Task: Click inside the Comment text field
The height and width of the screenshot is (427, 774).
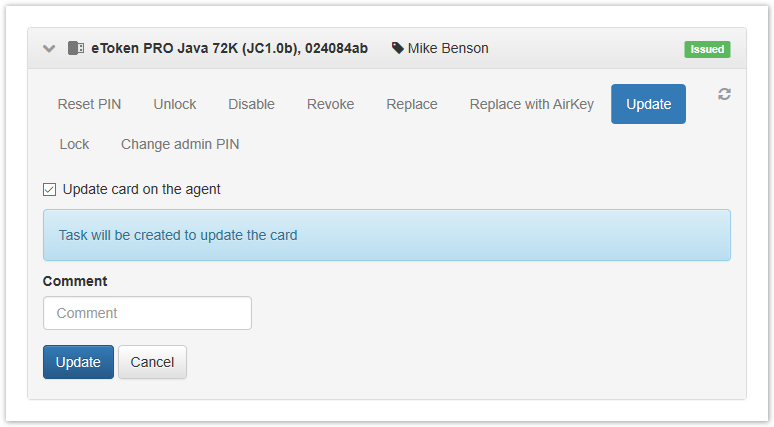Action: tap(147, 313)
